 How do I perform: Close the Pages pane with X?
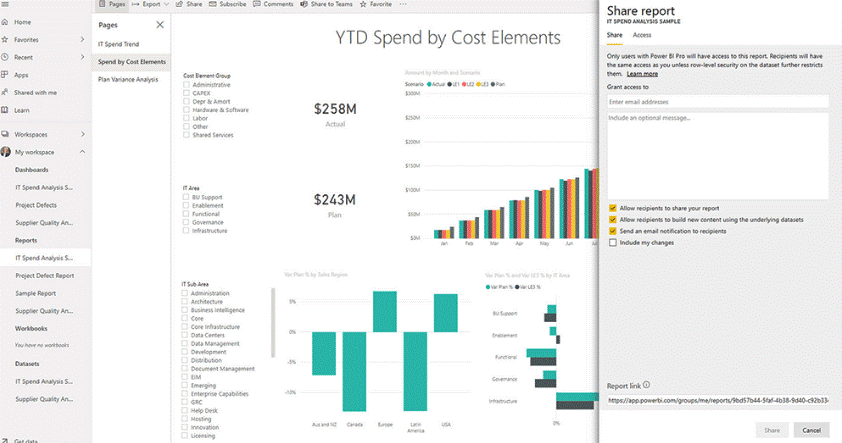point(160,25)
